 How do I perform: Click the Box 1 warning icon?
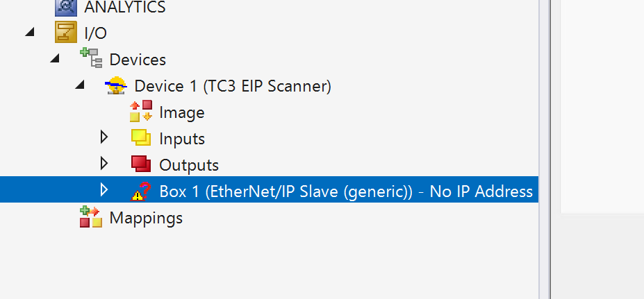pos(141,191)
